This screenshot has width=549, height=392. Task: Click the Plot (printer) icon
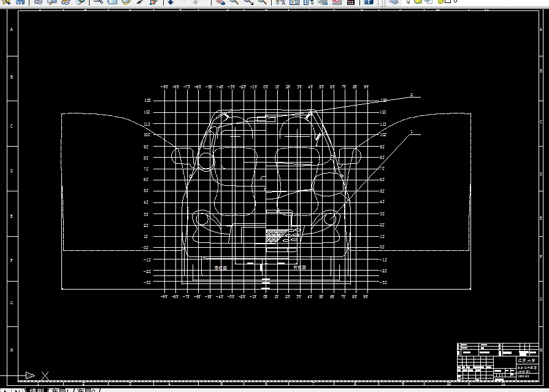[x=38, y=2]
